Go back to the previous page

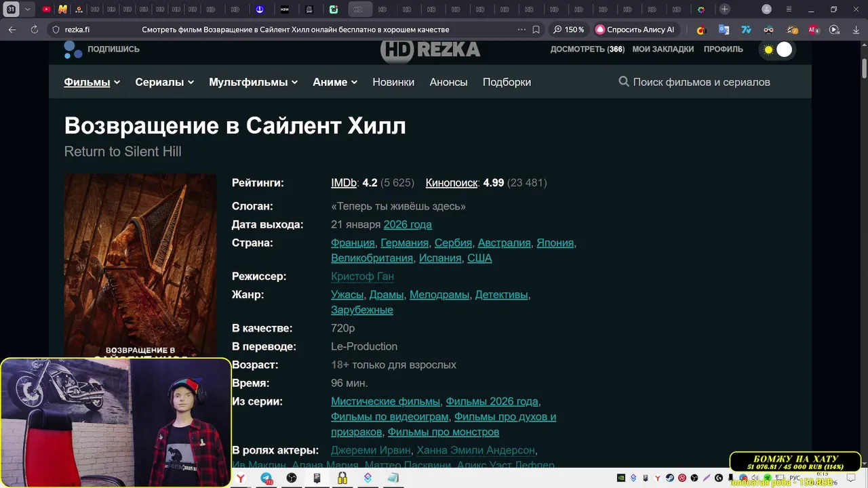[12, 30]
